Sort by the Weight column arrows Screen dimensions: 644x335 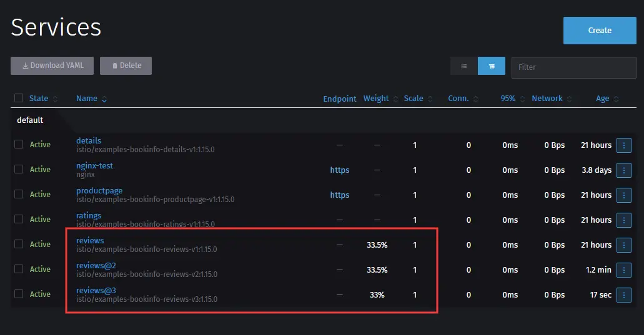tap(395, 99)
